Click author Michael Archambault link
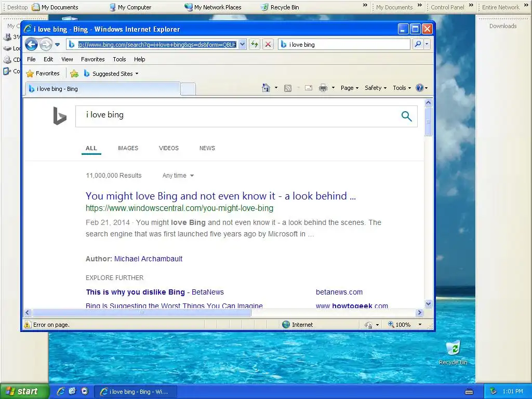The image size is (532, 399). 148,259
